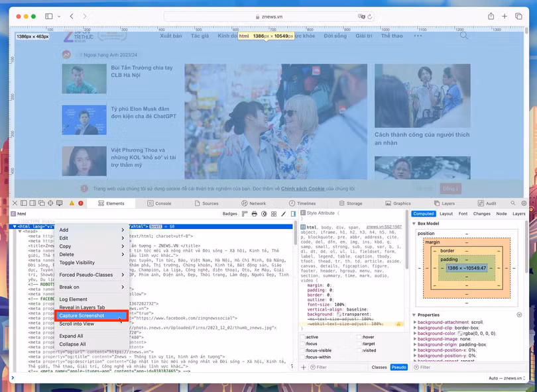The height and width of the screenshot is (392, 537).
Task: Enable the :hover pseudo-class checkbox
Action: [x=359, y=337]
